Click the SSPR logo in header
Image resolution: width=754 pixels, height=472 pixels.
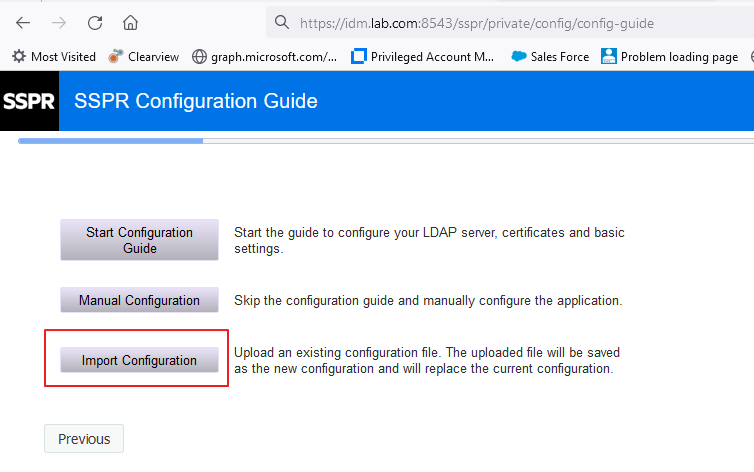pyautogui.click(x=29, y=101)
